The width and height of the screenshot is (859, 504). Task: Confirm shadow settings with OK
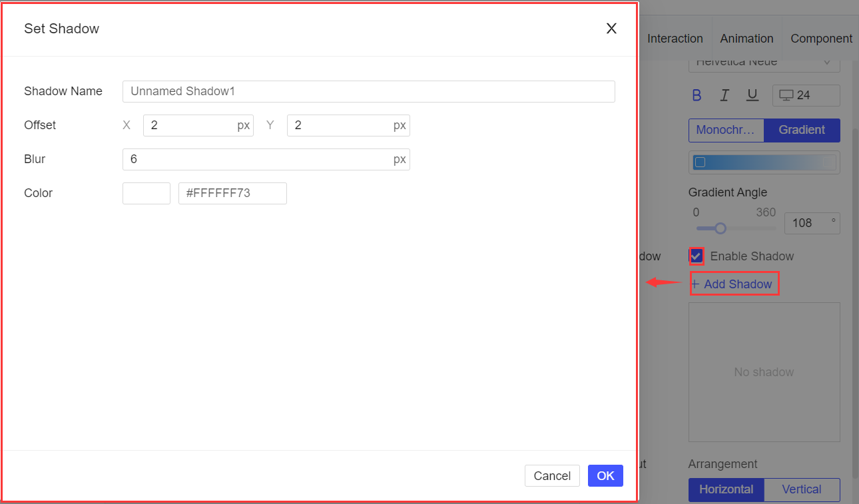[x=605, y=475]
